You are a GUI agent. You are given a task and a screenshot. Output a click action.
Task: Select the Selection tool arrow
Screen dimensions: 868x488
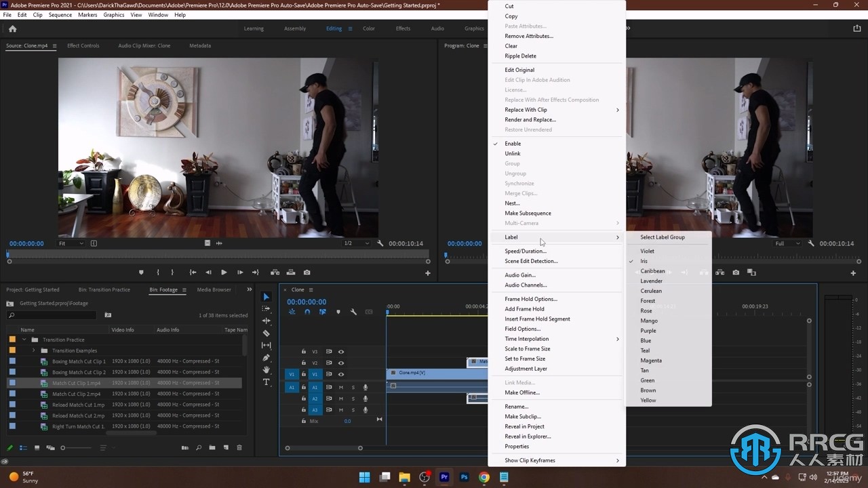[x=266, y=297]
